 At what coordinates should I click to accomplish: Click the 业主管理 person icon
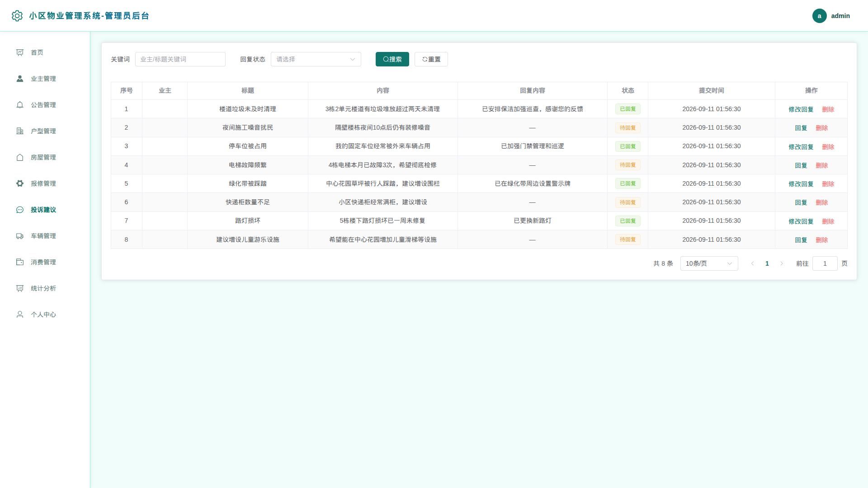pos(20,79)
